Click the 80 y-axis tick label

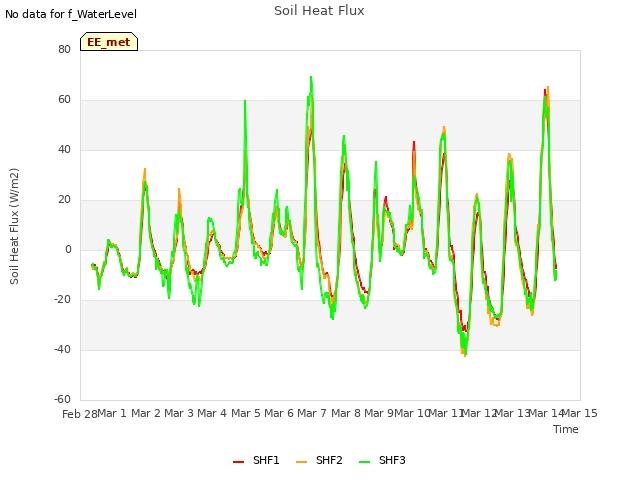(64, 49)
